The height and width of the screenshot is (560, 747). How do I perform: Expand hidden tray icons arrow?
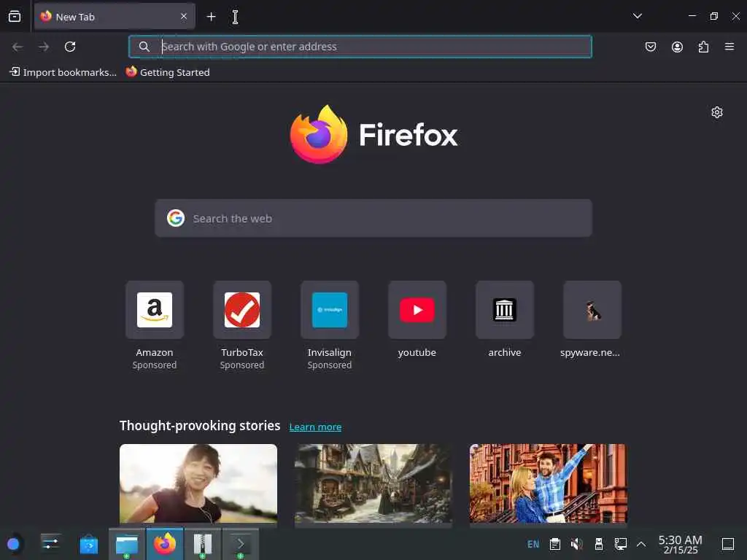click(641, 544)
